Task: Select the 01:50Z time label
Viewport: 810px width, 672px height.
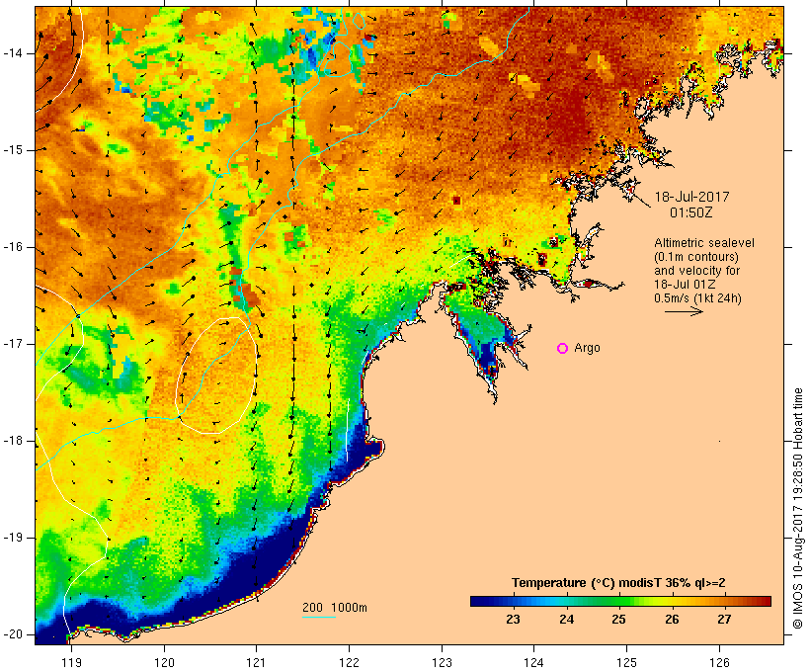Action: tap(691, 212)
